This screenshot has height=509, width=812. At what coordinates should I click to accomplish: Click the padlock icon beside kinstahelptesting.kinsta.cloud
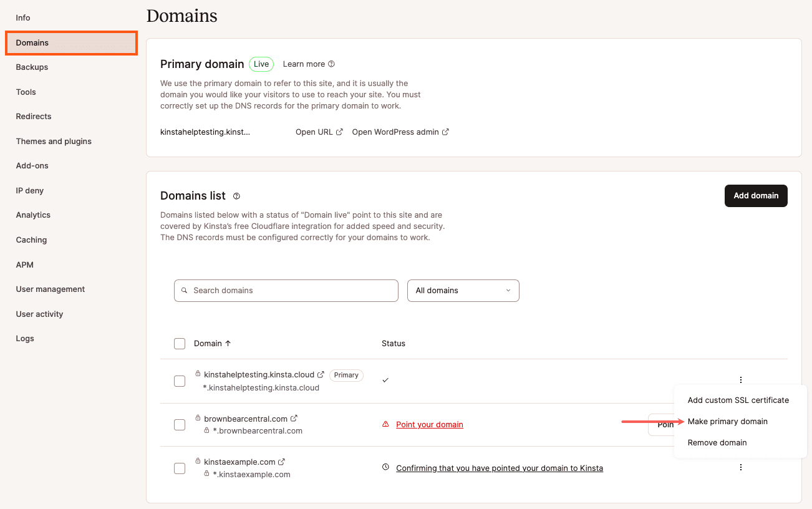point(196,375)
